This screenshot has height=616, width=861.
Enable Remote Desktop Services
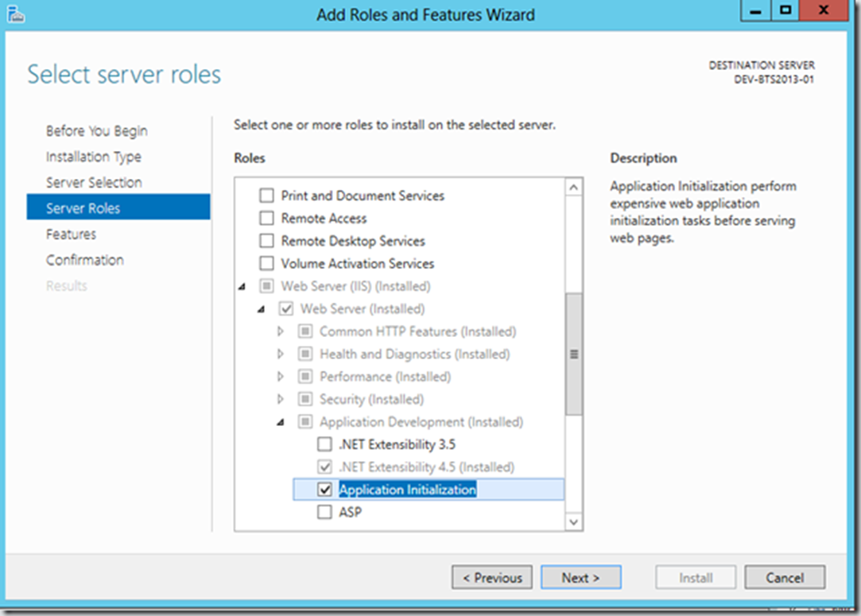pyautogui.click(x=267, y=241)
